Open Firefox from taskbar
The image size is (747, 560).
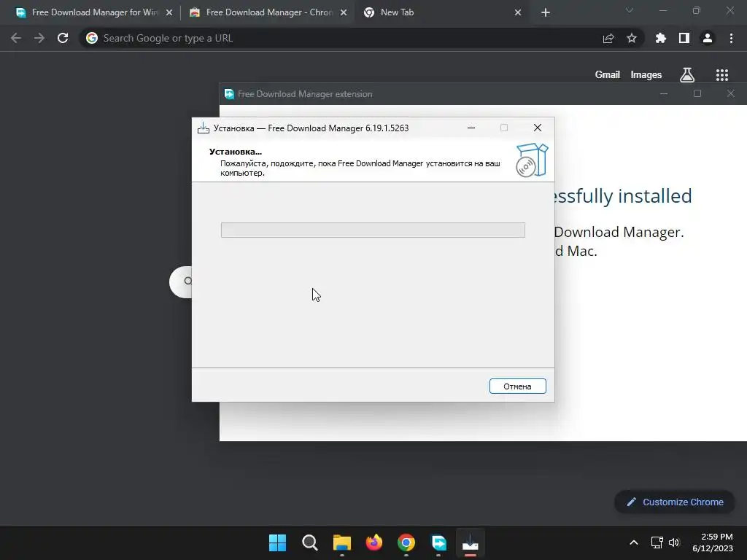[374, 542]
